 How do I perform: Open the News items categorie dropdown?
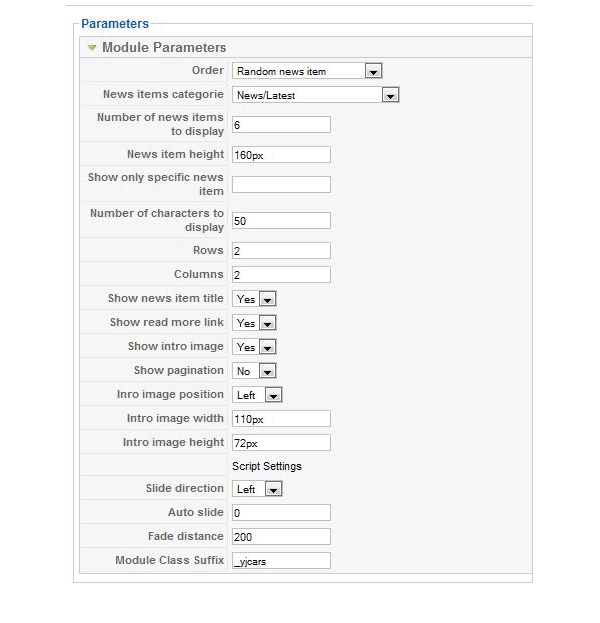[316, 95]
